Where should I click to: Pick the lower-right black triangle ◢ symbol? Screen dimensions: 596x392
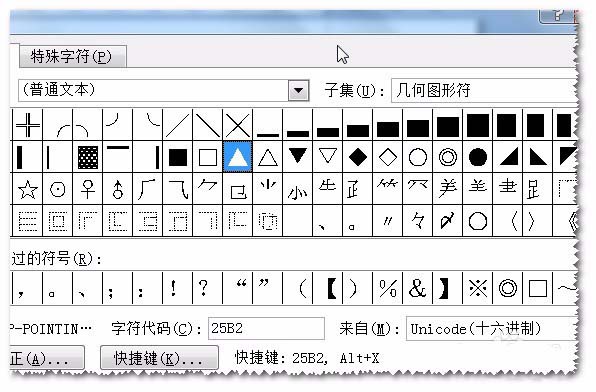coord(508,157)
